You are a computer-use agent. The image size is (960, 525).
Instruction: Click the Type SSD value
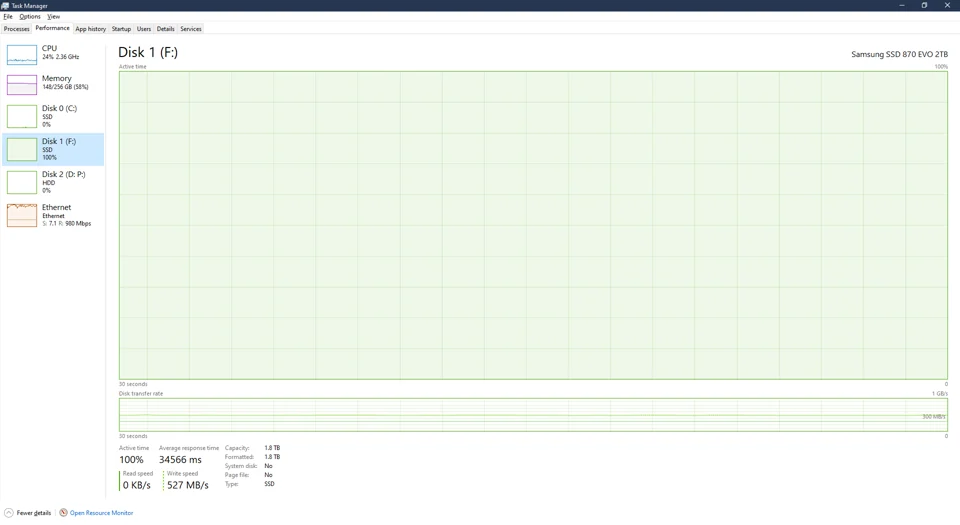click(x=269, y=484)
